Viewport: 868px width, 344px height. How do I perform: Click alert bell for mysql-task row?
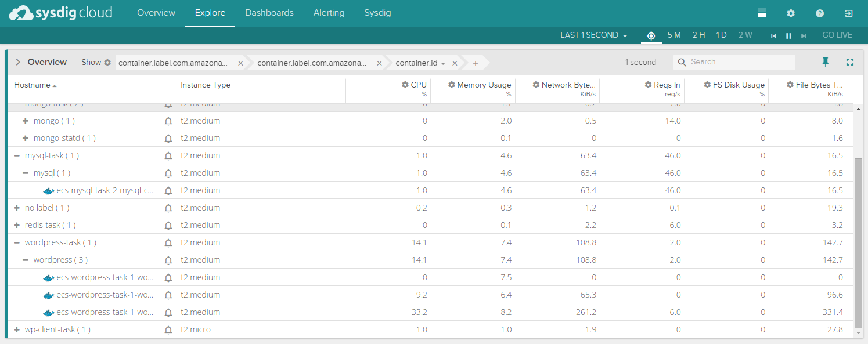point(168,156)
